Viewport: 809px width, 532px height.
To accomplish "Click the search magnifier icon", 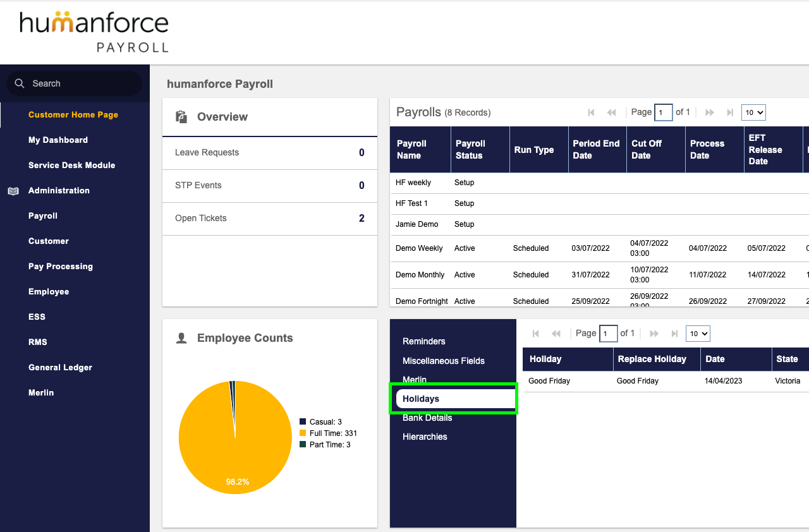I will point(19,83).
